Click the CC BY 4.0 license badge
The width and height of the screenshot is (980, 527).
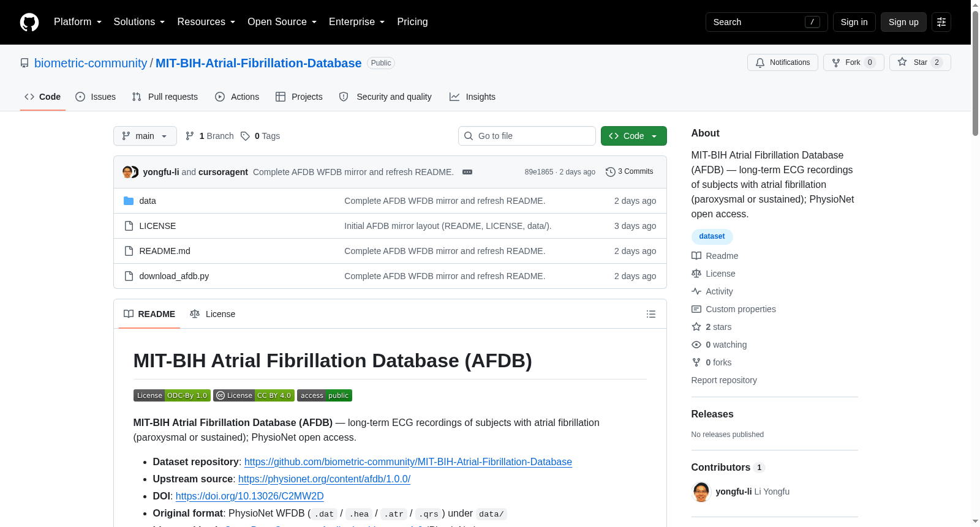254,395
